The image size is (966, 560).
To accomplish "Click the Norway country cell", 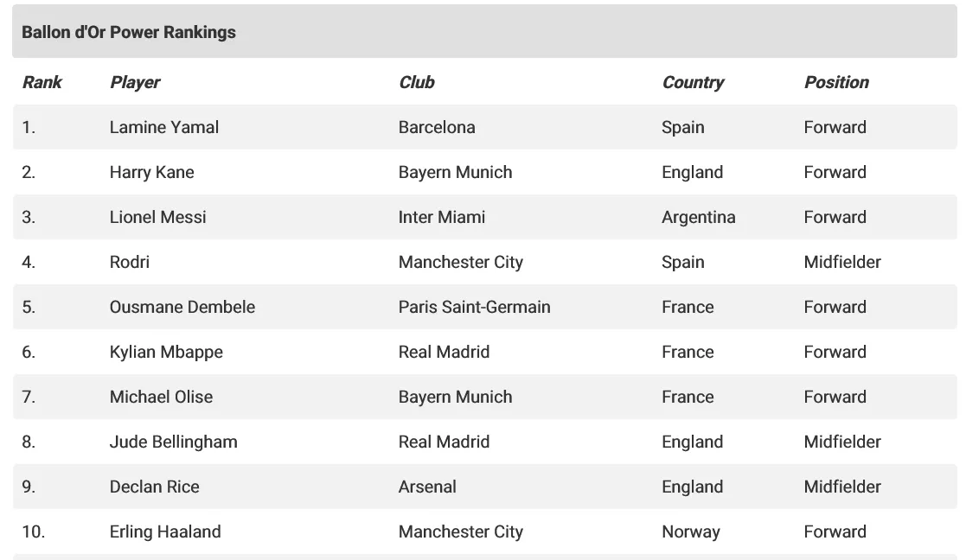I will pyautogui.click(x=691, y=531).
